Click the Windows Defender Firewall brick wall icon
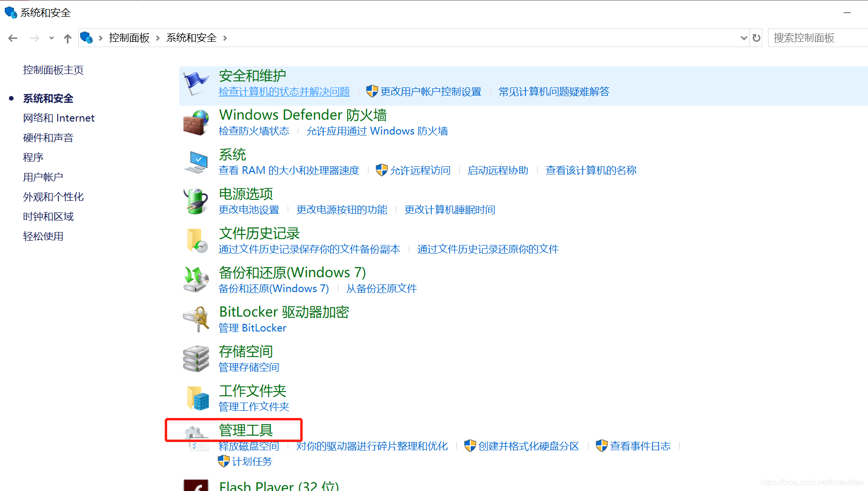Screen dimensions: 868x491 (x=196, y=123)
